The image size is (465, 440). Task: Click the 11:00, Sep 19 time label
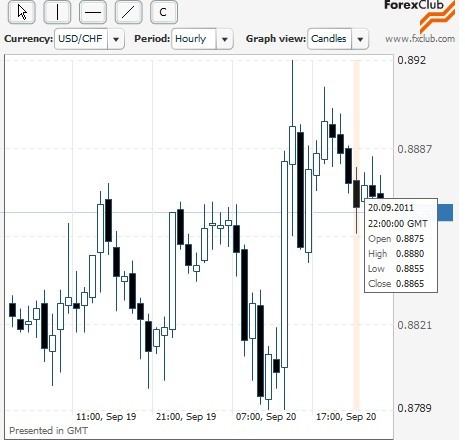click(106, 416)
